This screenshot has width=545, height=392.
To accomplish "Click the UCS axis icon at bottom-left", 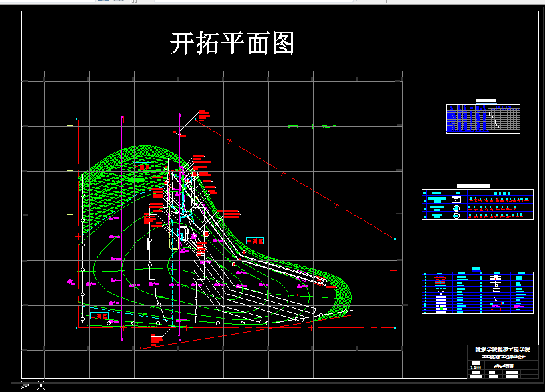I will tap(25, 385).
